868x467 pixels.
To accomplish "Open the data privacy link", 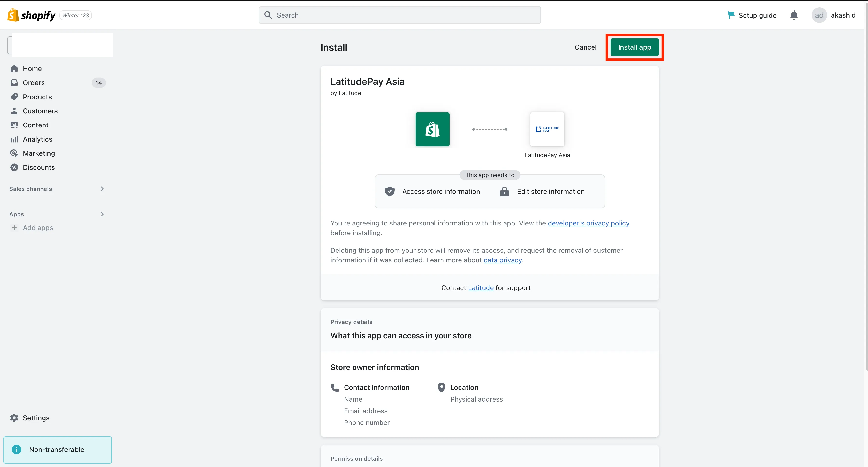I will pyautogui.click(x=502, y=260).
